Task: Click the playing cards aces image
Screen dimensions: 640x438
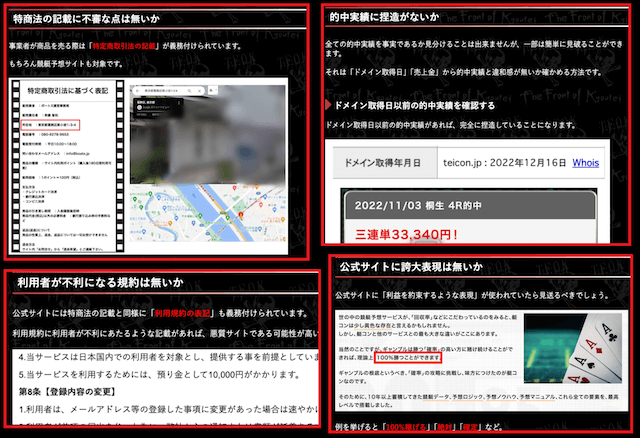Action: click(573, 348)
